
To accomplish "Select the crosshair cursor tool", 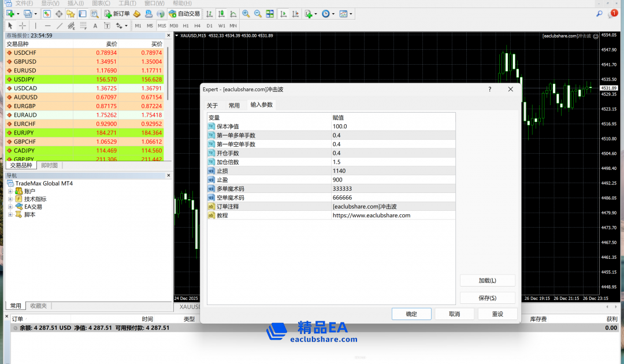I will point(23,25).
